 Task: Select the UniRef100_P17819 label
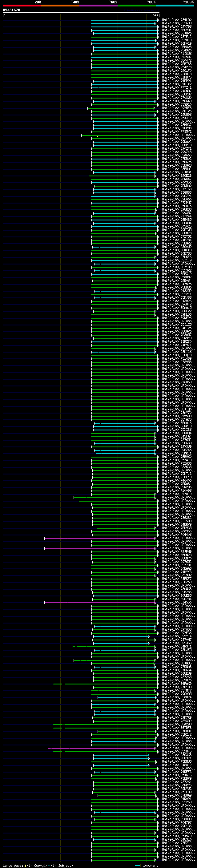point(176,494)
